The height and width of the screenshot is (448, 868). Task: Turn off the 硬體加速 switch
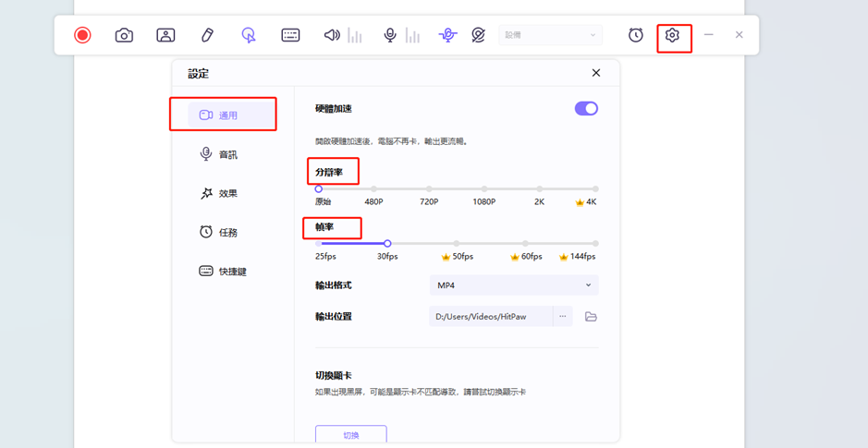pyautogui.click(x=586, y=108)
